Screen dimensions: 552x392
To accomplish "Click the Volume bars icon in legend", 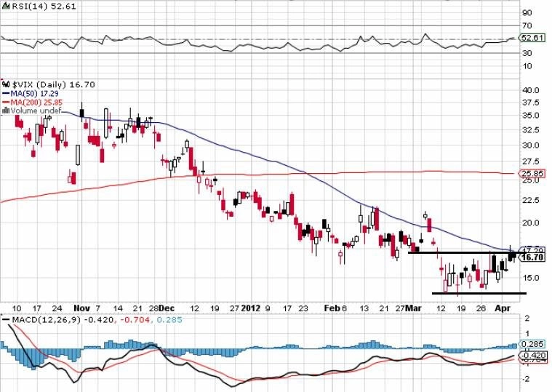I will point(6,111).
